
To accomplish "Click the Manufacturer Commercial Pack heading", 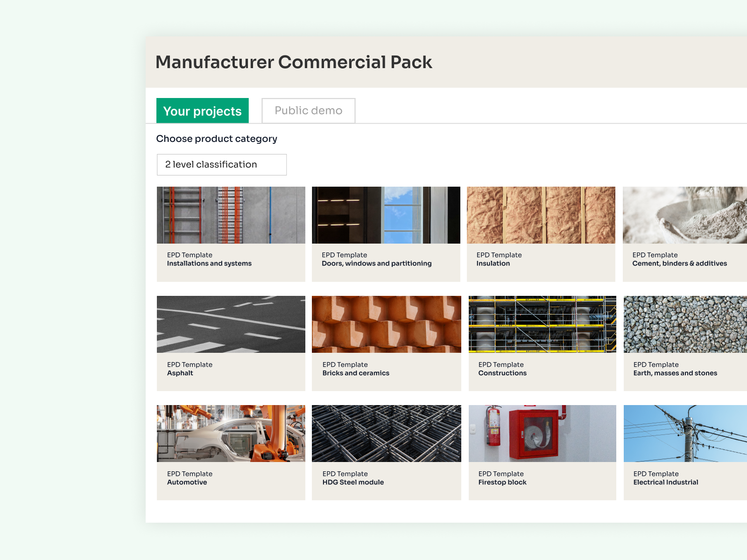I will (x=294, y=62).
